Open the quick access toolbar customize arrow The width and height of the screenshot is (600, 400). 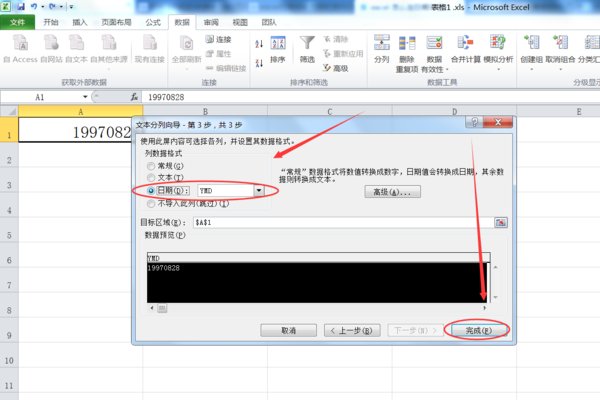point(71,7)
